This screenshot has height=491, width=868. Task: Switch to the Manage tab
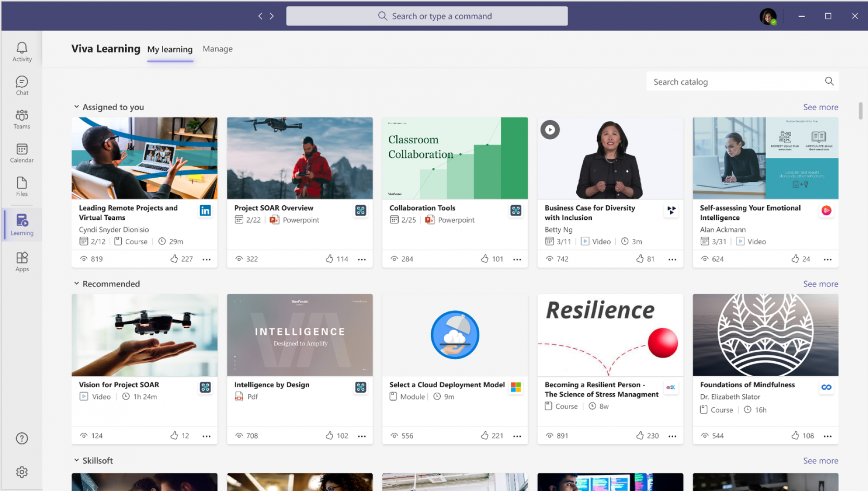(x=217, y=49)
